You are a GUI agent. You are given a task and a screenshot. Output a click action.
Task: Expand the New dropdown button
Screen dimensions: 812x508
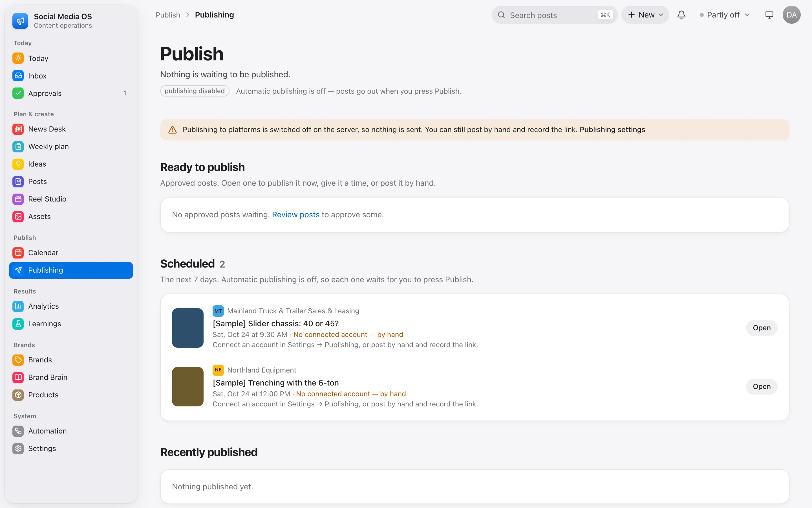(645, 15)
